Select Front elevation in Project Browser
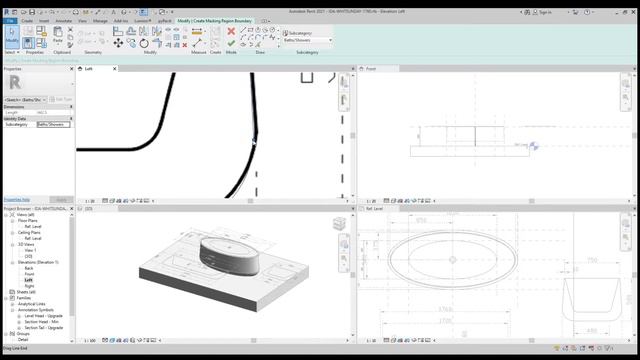640x360 pixels. coord(29,274)
